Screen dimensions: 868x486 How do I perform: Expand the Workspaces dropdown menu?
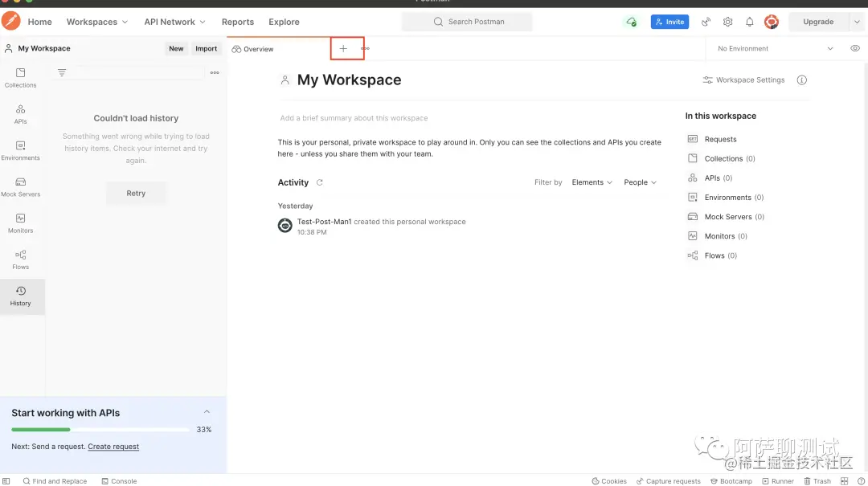[97, 22]
